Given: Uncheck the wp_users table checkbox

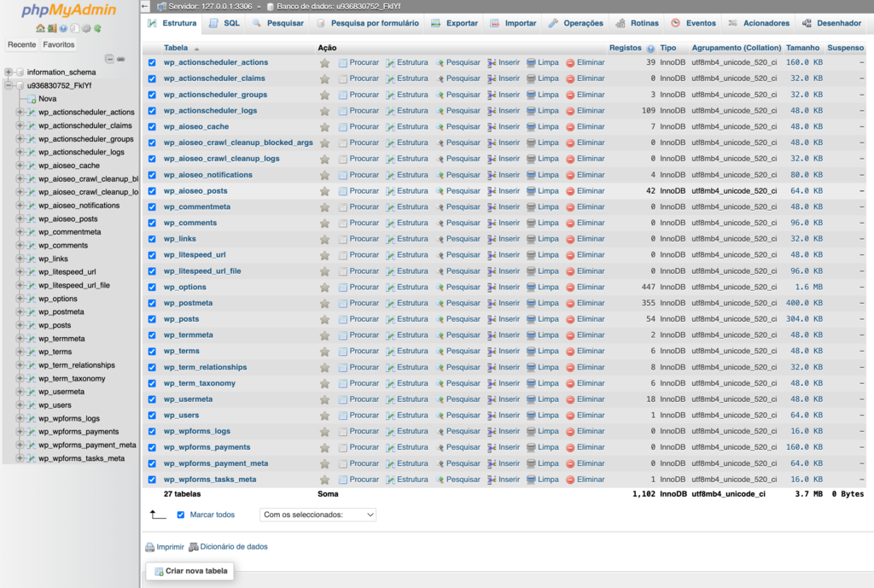Looking at the screenshot, I should [152, 416].
